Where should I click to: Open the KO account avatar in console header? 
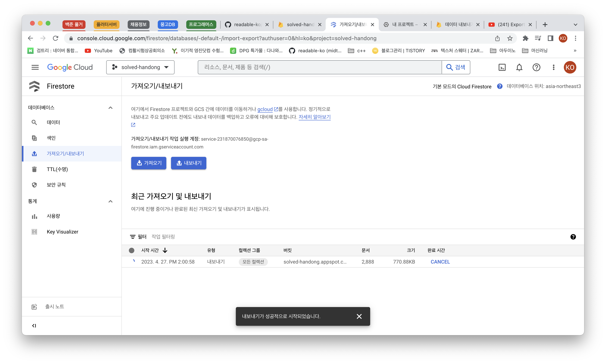pos(570,67)
